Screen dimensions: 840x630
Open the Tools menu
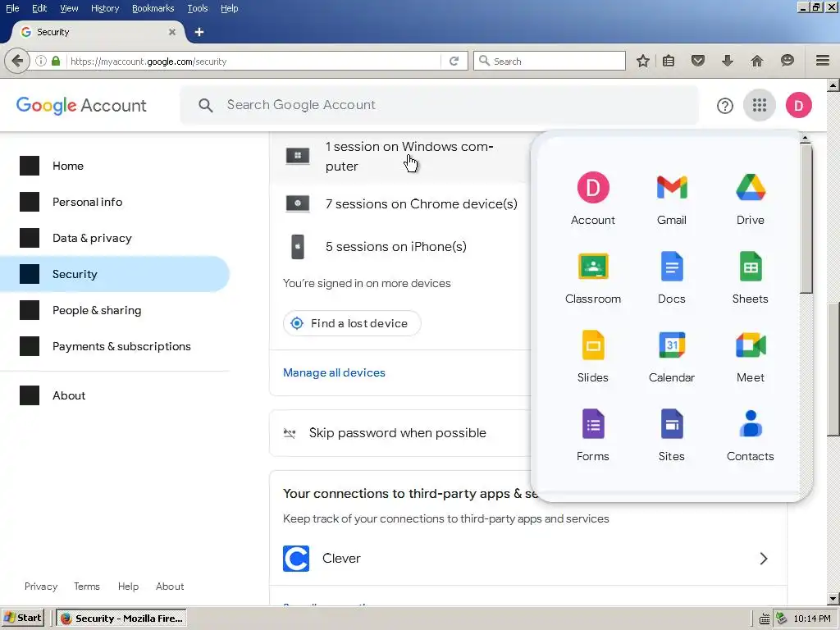[197, 8]
